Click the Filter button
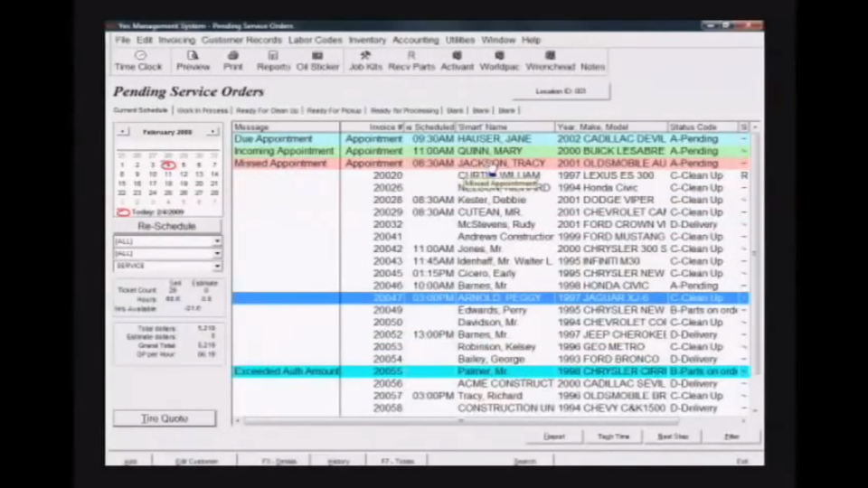Image resolution: width=868 pixels, height=488 pixels. 731,436
